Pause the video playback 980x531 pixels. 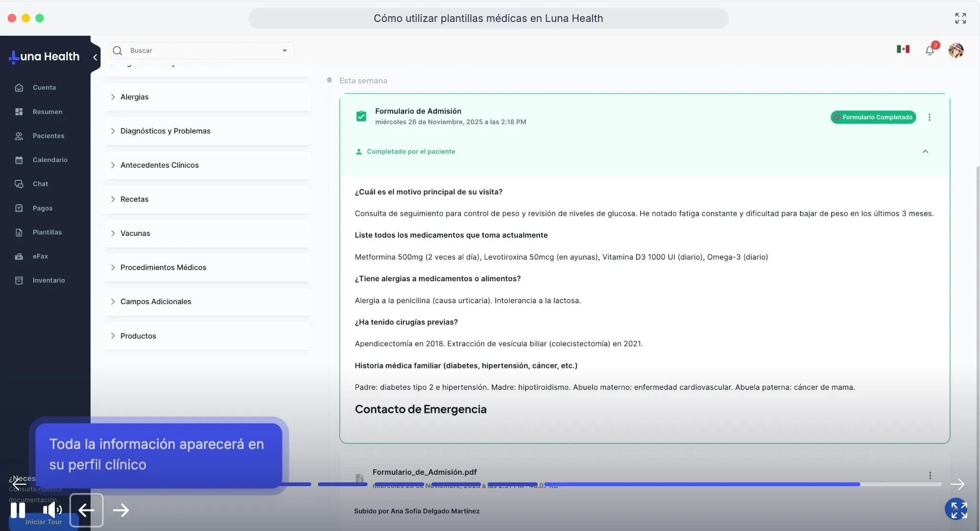(17, 510)
